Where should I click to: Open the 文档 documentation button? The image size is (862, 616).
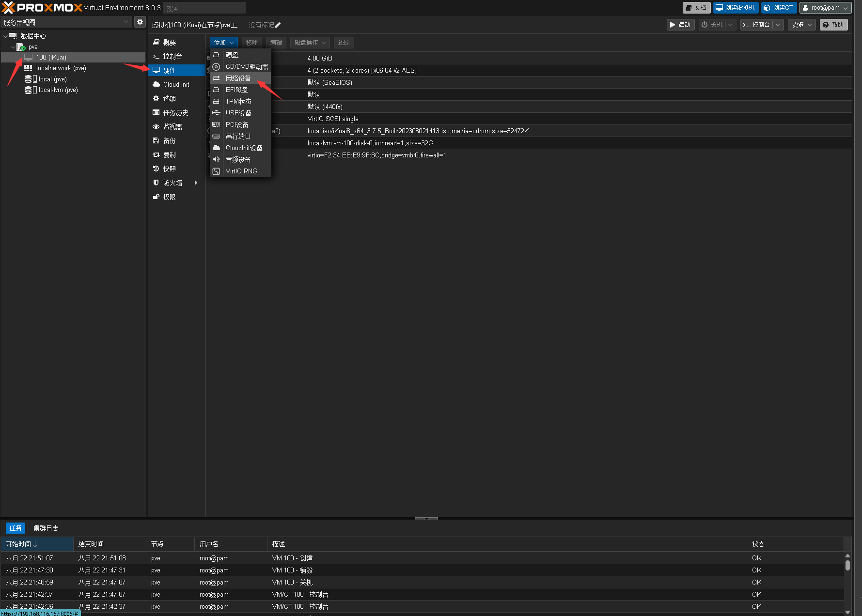696,8
